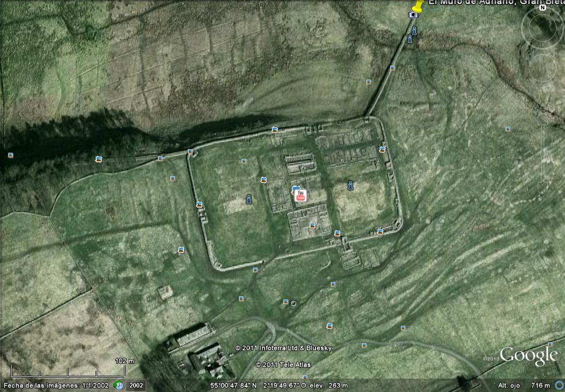The width and height of the screenshot is (565, 392).
Task: Open the info marker in the fort's west field
Action: (x=249, y=198)
